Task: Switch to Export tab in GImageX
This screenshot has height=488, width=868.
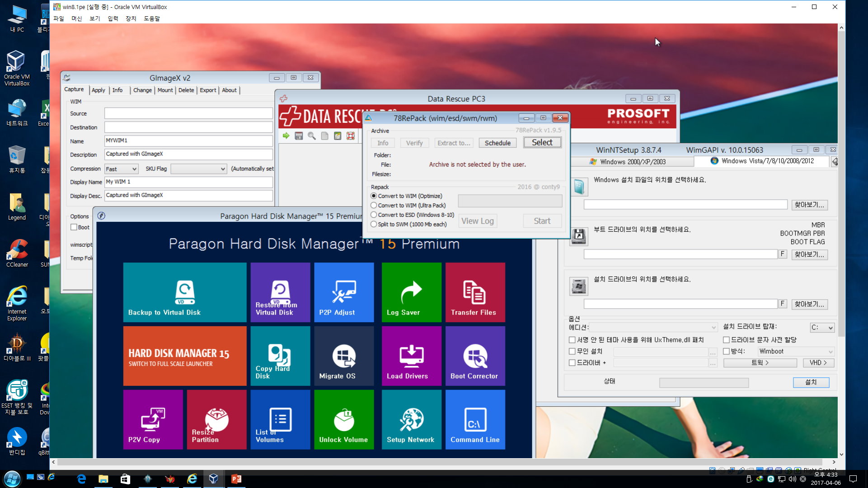Action: tap(208, 90)
